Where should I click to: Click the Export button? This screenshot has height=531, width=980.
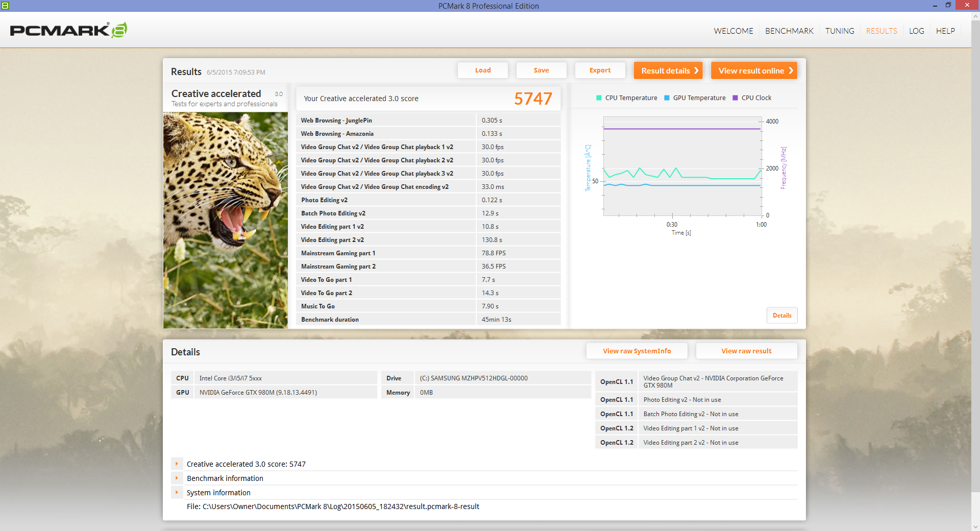click(x=600, y=70)
